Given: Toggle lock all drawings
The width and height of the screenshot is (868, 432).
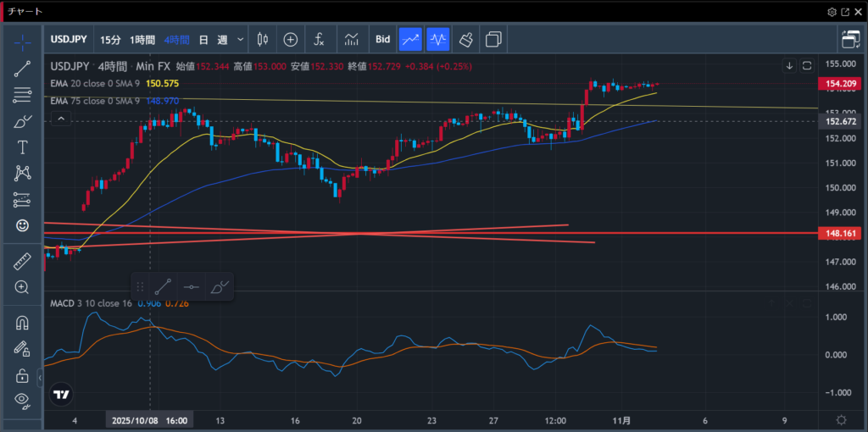Looking at the screenshot, I should (x=22, y=375).
